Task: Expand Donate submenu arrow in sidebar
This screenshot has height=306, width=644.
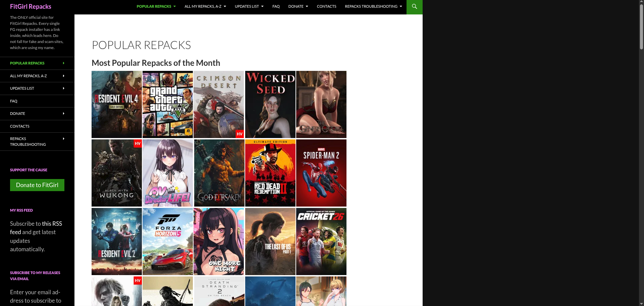Action: (64, 114)
